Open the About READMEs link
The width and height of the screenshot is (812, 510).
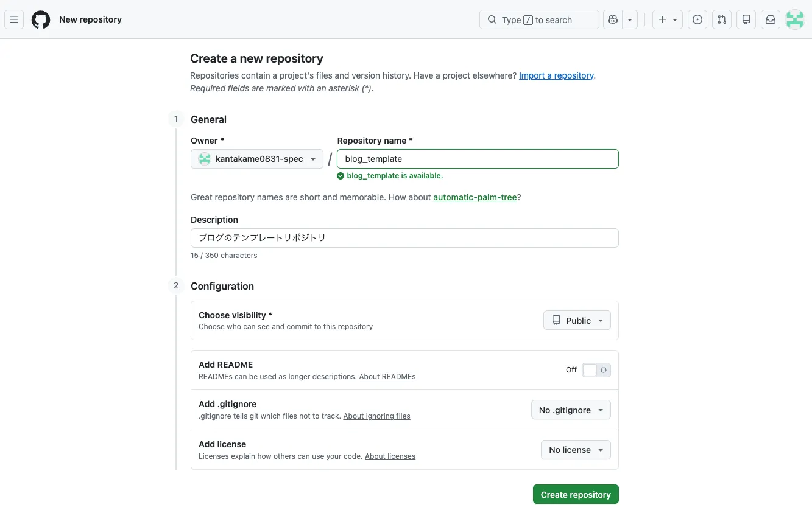pos(387,377)
